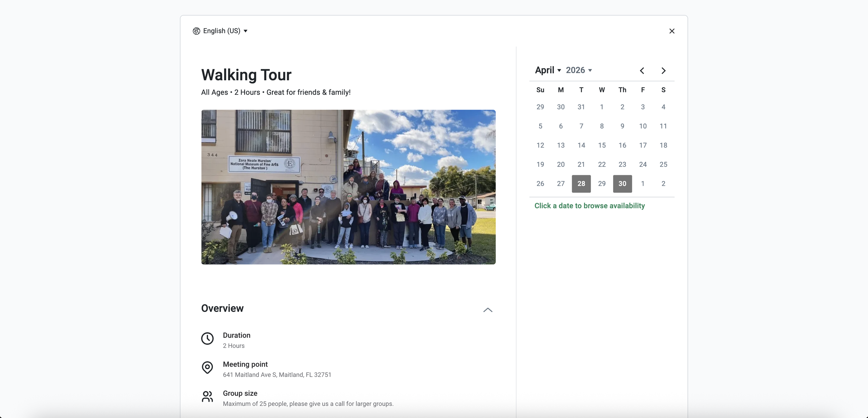This screenshot has height=418, width=868.
Task: Click 'Click a date to browse availability' text
Action: coord(589,206)
